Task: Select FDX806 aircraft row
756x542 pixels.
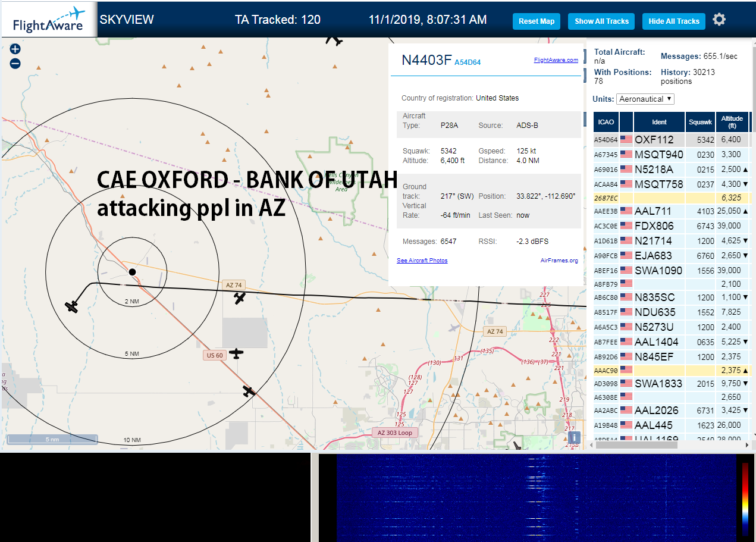Action: click(672, 226)
